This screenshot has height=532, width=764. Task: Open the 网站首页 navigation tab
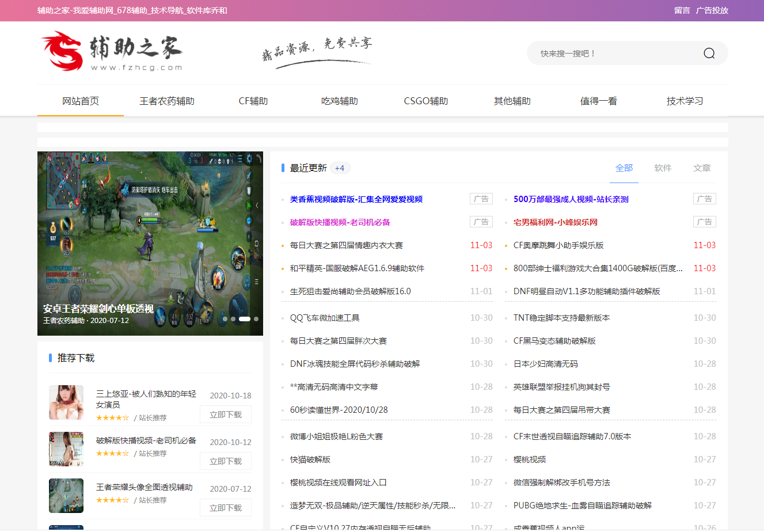tap(81, 101)
